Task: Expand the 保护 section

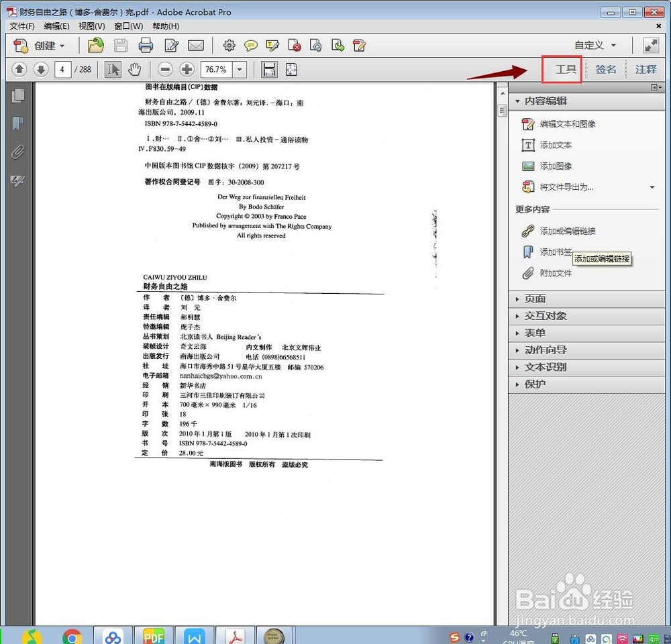Action: coord(586,384)
